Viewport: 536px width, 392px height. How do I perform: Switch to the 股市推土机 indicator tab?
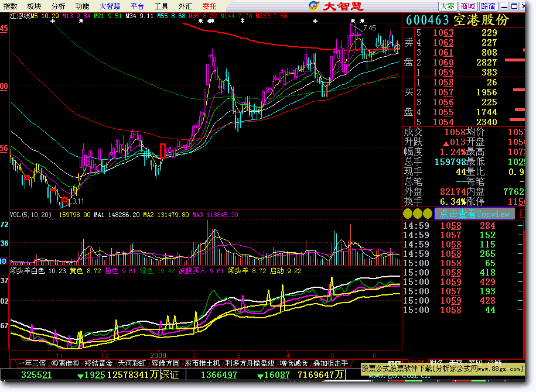pyautogui.click(x=202, y=363)
